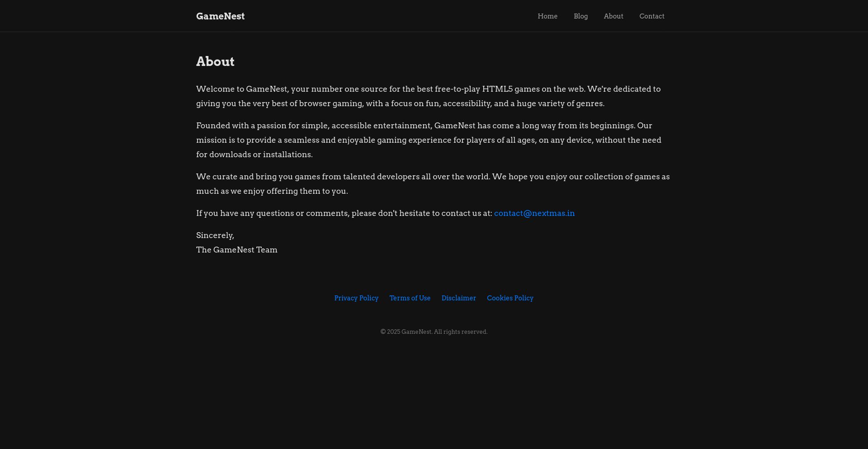Select About in the navigation bar

pos(613,16)
